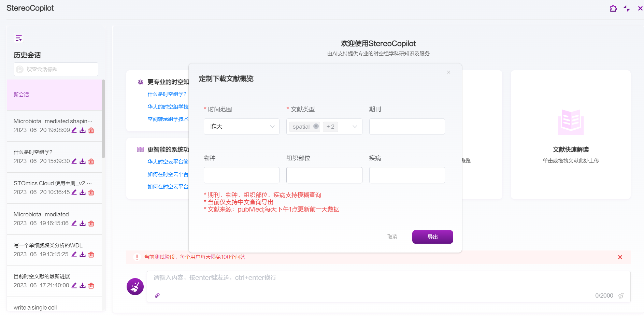Download the STOmics Cloud 使用手册 conversation

[x=83, y=192]
